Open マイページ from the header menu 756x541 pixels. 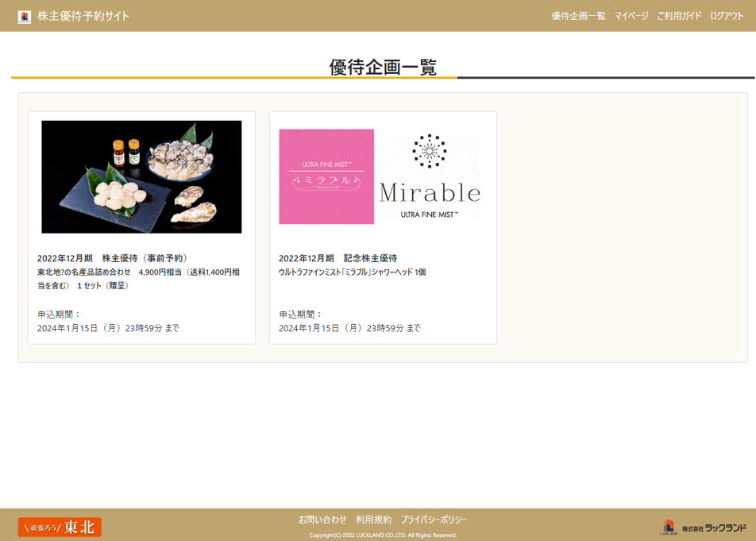631,16
